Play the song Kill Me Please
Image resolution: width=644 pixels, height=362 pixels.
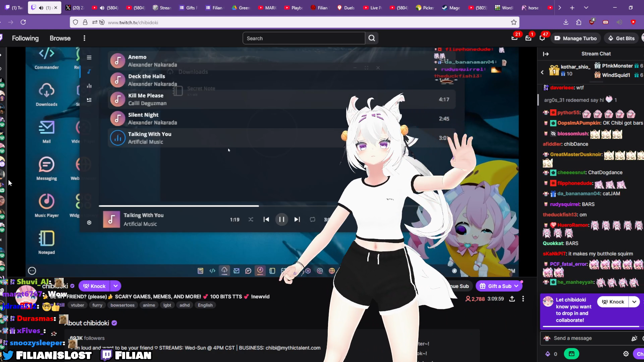pyautogui.click(x=282, y=99)
